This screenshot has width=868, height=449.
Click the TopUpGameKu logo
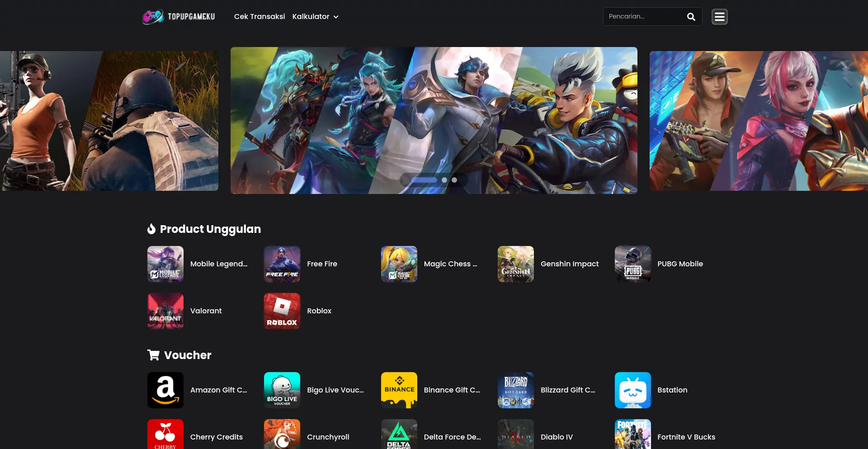(x=179, y=17)
